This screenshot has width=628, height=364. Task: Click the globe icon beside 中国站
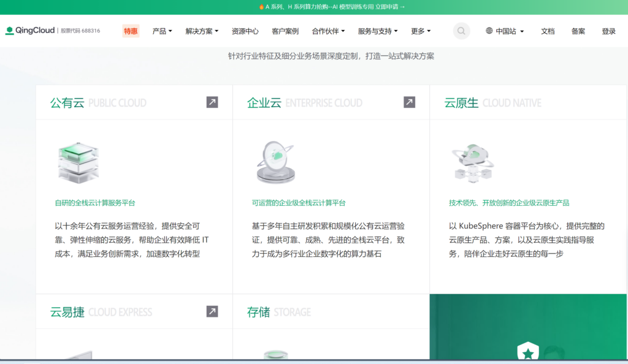(488, 31)
